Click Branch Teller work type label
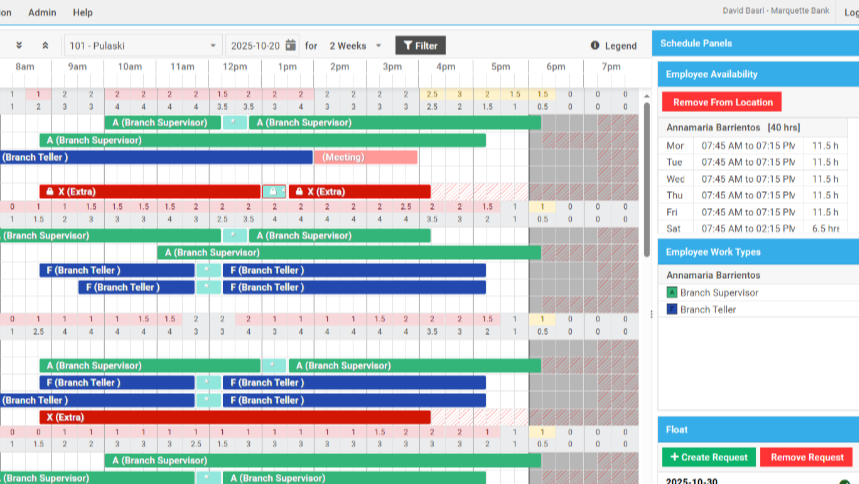Viewport: 859px width, 484px height. [708, 309]
